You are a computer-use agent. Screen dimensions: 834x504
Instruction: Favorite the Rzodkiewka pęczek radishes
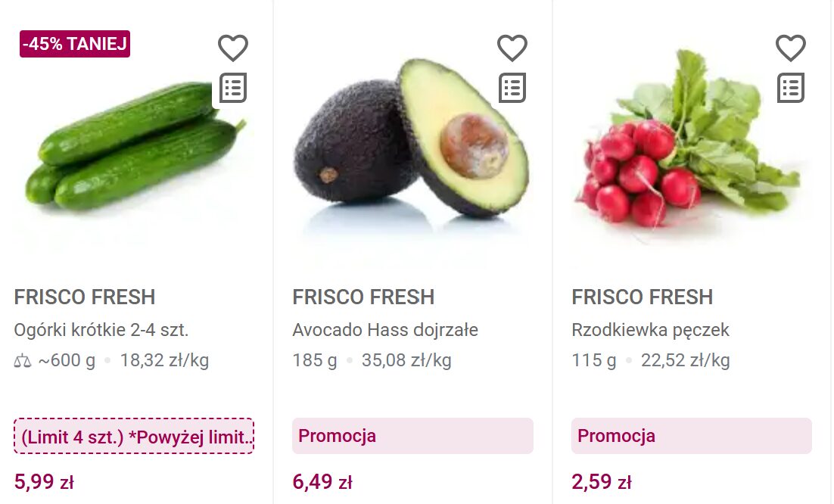[x=791, y=48]
